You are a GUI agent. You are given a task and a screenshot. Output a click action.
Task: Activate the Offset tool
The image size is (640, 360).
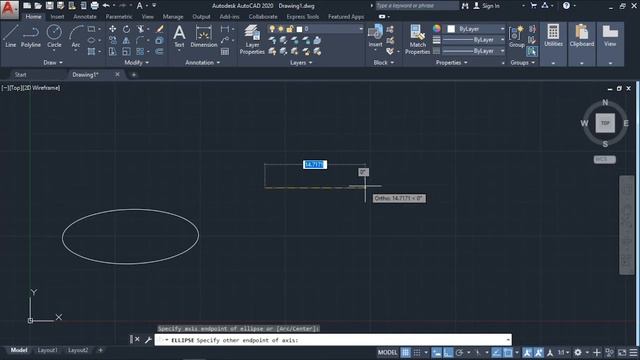click(160, 51)
